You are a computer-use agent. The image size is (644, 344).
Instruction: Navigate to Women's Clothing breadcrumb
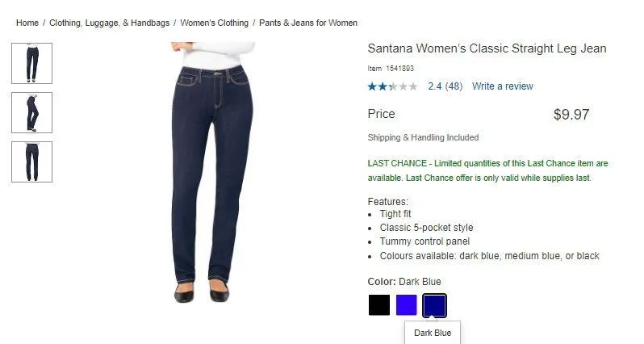pyautogui.click(x=215, y=23)
